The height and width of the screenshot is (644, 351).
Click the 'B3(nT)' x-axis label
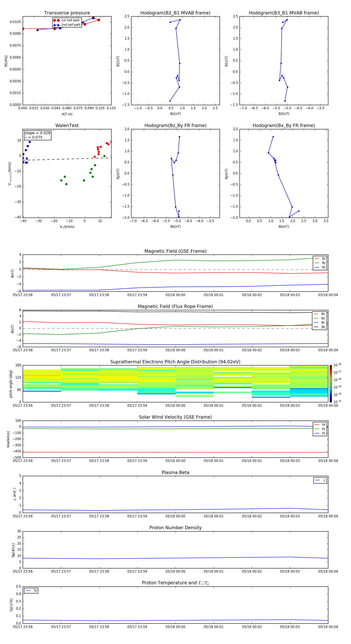pyautogui.click(x=284, y=114)
